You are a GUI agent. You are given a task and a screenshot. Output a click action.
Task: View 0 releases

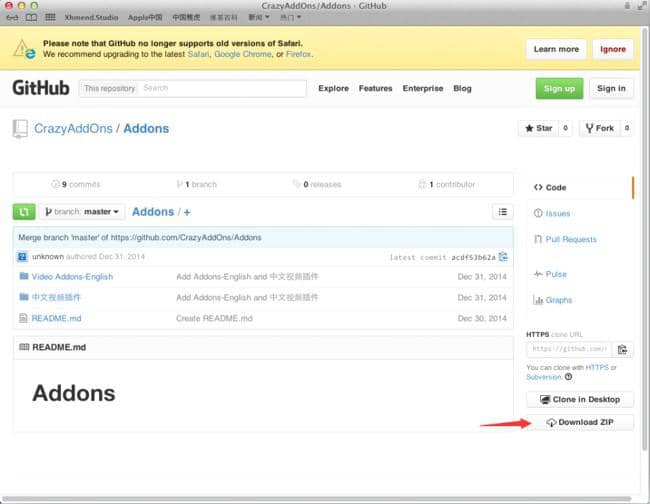click(317, 184)
